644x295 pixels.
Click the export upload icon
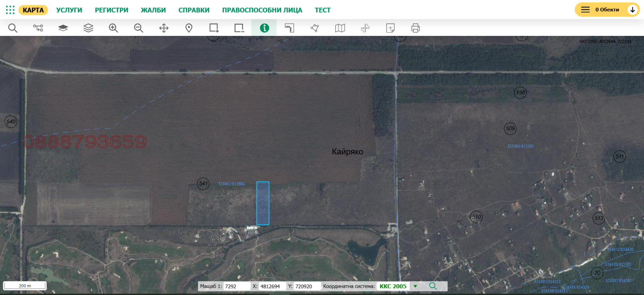(390, 28)
